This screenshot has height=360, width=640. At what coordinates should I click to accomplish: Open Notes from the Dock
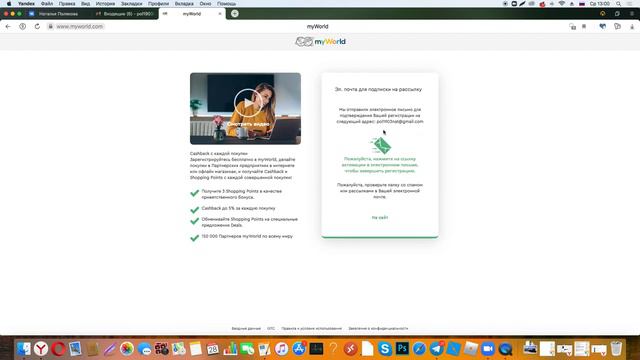(196, 349)
